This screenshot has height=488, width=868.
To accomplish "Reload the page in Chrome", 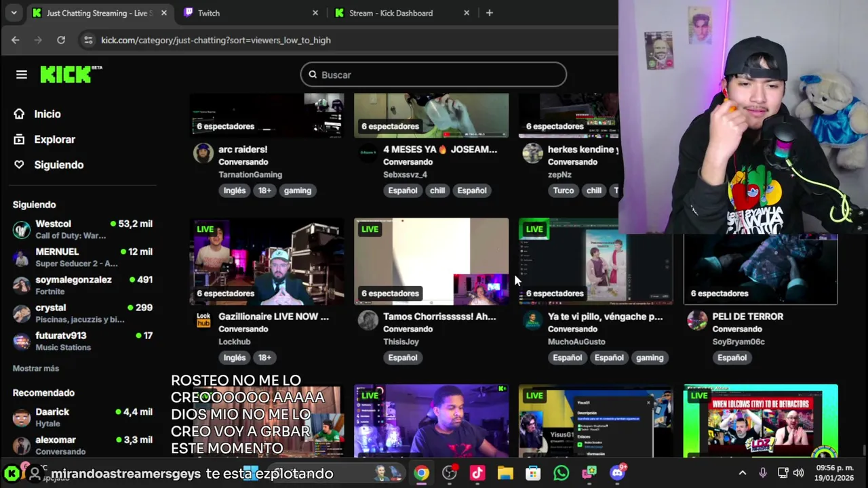I will [61, 40].
